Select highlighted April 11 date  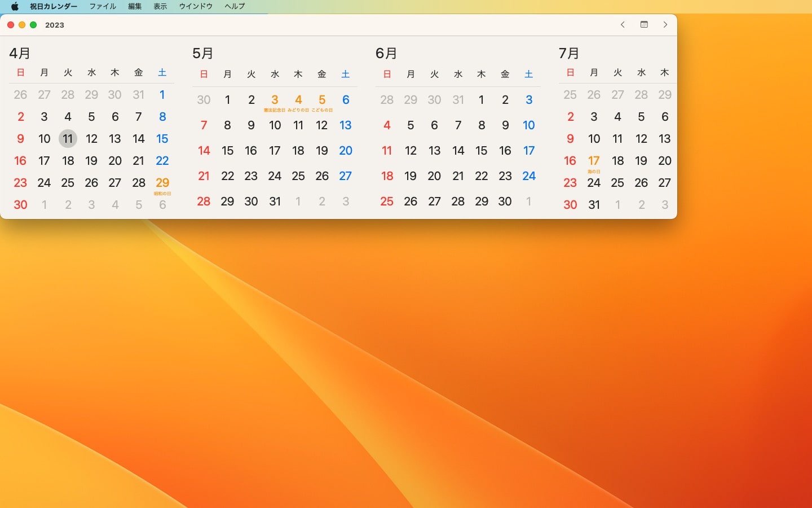click(68, 139)
